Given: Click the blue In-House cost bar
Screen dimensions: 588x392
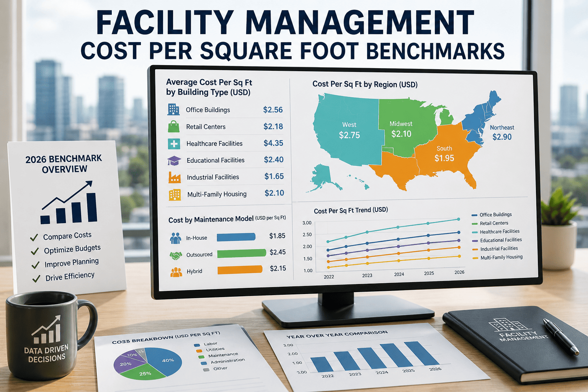Looking at the screenshot, I should [x=236, y=237].
